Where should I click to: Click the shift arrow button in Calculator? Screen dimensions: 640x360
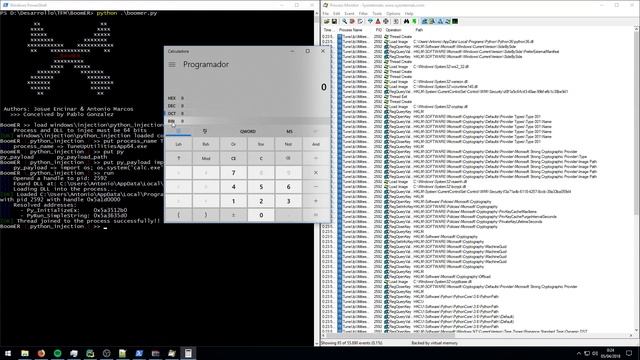[178, 158]
